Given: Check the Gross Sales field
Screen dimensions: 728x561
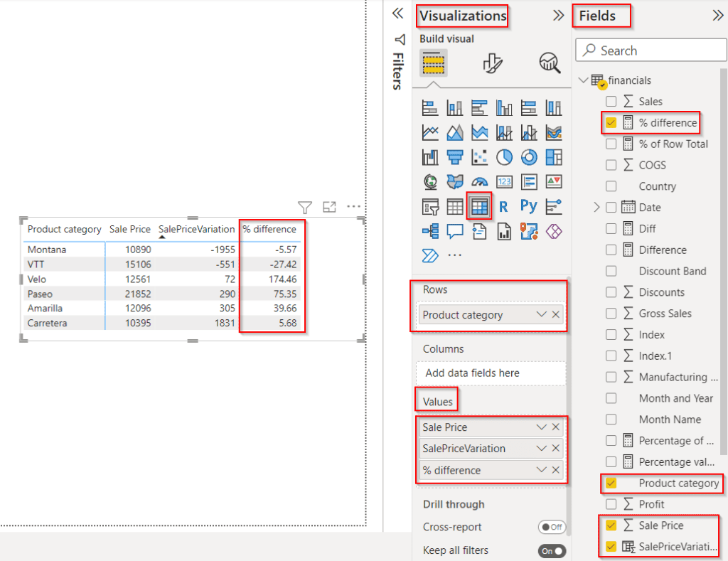Looking at the screenshot, I should tap(611, 314).
